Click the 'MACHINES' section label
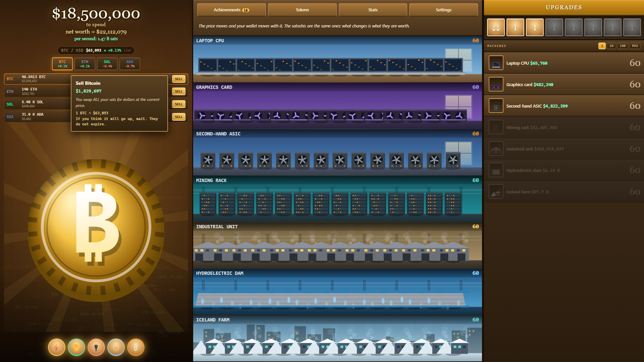Viewport: 644px width, 362px height. [497, 46]
